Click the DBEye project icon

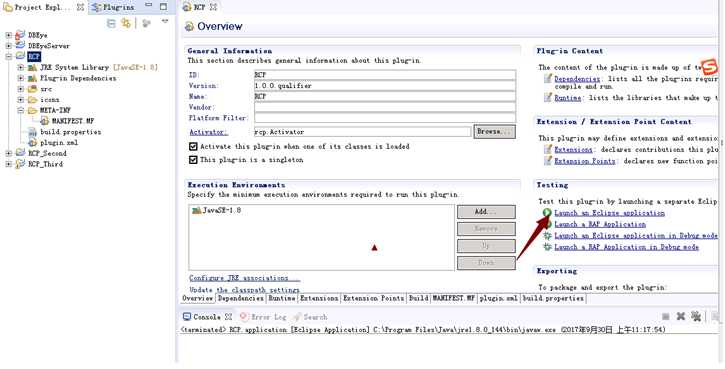(20, 35)
